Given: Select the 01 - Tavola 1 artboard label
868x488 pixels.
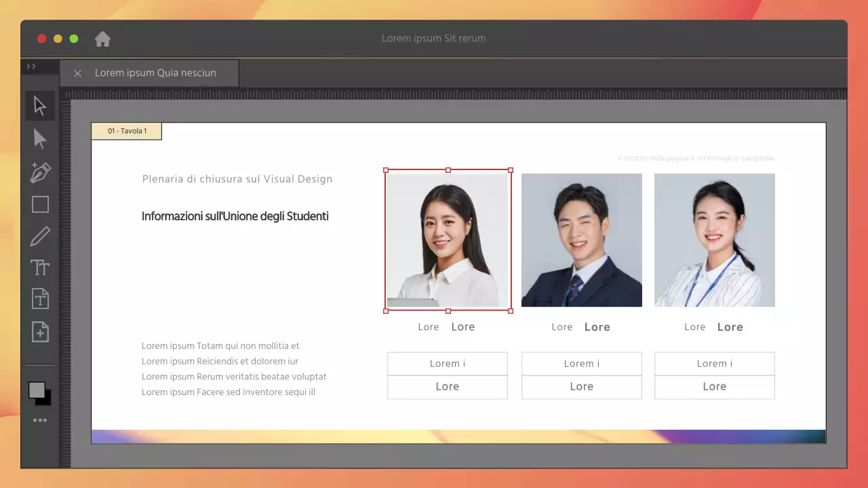Looking at the screenshot, I should click(127, 131).
